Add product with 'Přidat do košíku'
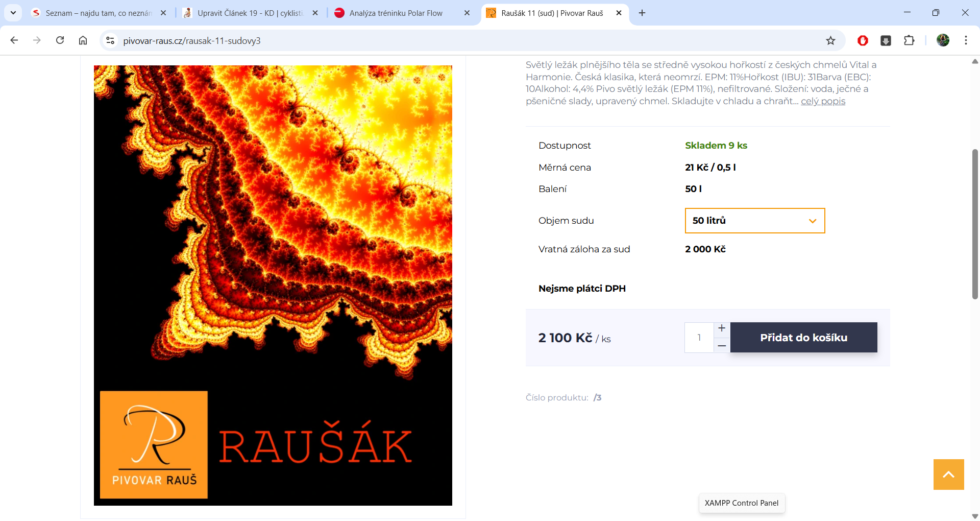The height and width of the screenshot is (521, 980). click(803, 338)
